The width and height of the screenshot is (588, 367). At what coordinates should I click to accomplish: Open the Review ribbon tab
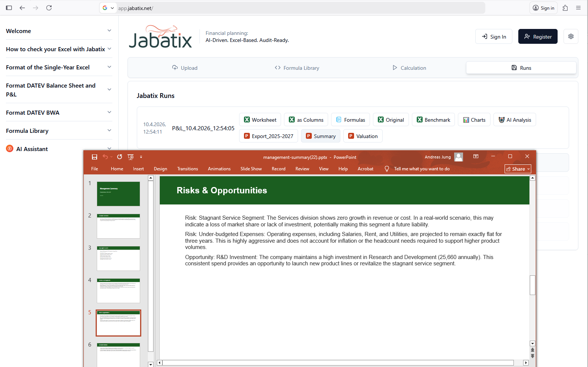302,169
